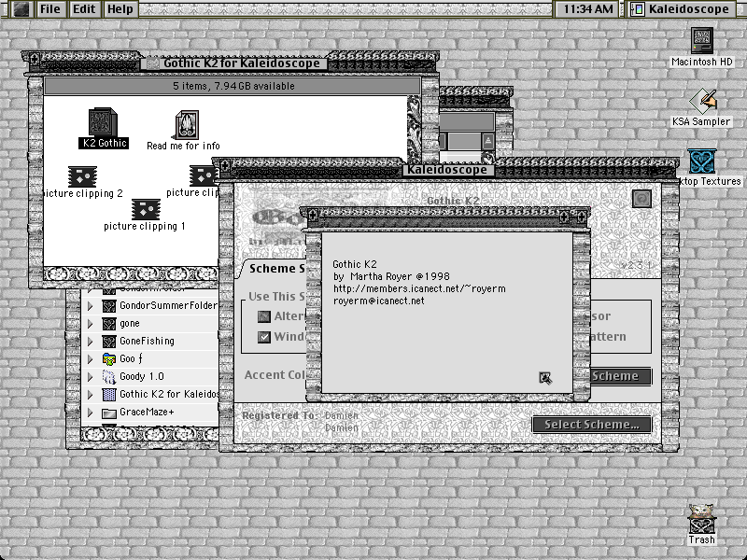This screenshot has height=560, width=747.
Task: Expand the Goody 1.0 disclosure triangle
Action: coord(90,377)
